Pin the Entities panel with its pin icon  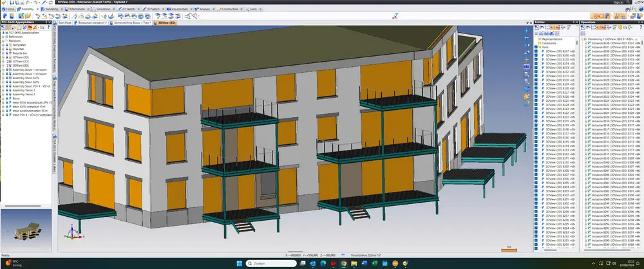point(574,22)
